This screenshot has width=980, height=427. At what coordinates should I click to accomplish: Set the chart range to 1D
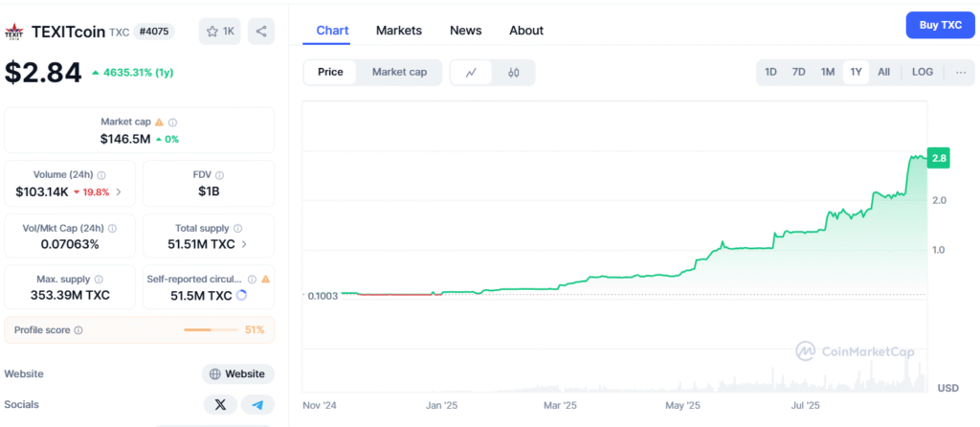coord(770,72)
